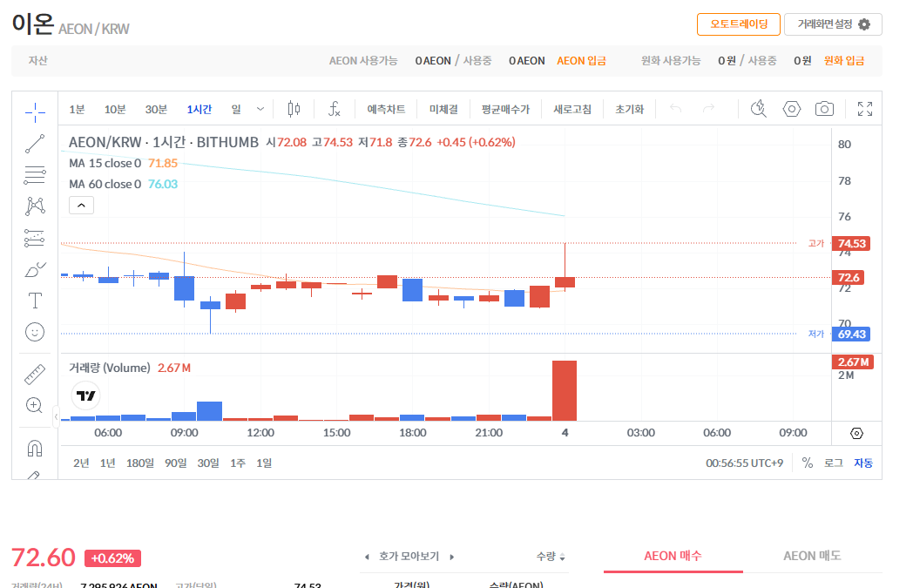This screenshot has height=588, width=913.
Task: Click the 거래량 (Volume) indicator label
Action: [110, 368]
